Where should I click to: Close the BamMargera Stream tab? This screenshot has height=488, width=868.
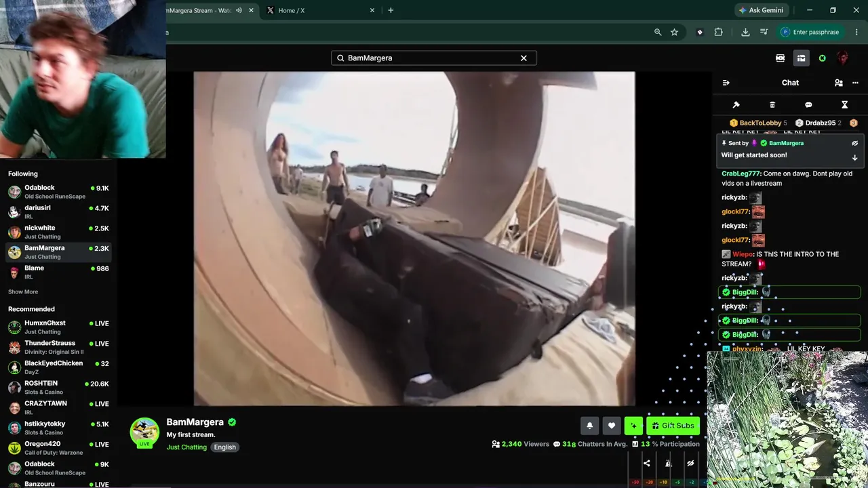coord(252,11)
